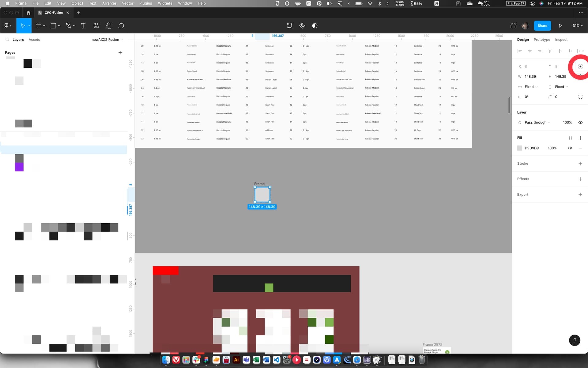
Task: Open a new file tab with plus
Action: 78,13
